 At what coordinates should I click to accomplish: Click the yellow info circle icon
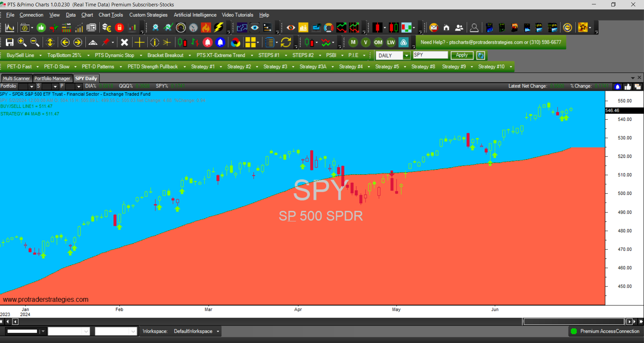click(154, 42)
